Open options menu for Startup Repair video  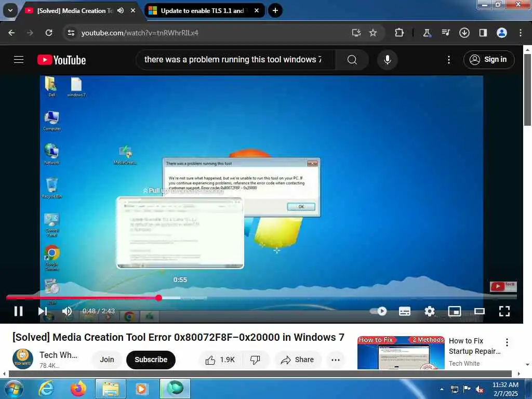click(507, 342)
